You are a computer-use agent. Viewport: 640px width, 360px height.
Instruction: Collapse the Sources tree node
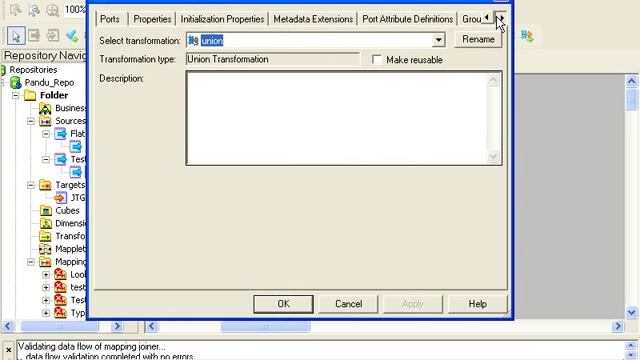(31, 121)
